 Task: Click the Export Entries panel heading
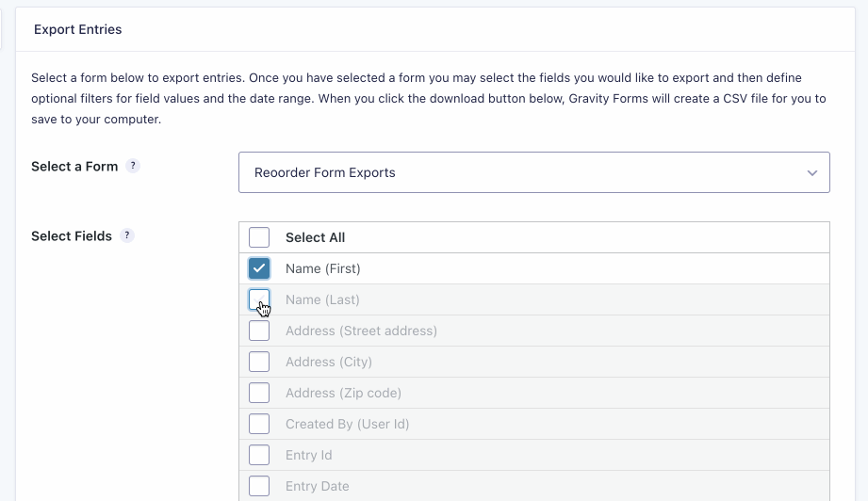click(x=77, y=30)
